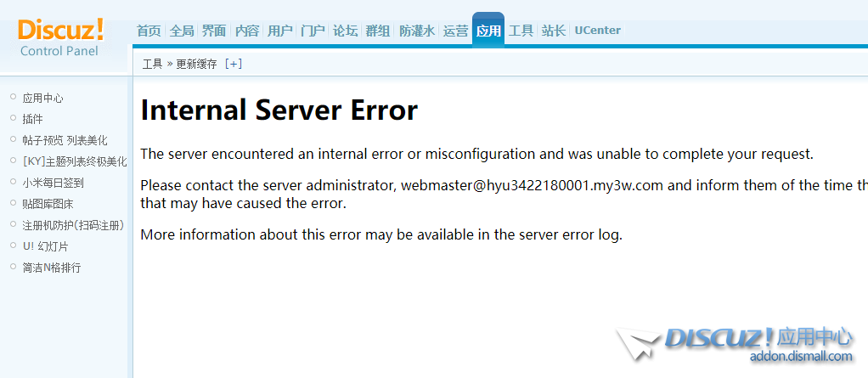Image resolution: width=868 pixels, height=378 pixels.
Task: Switch to the 工具 tab
Action: point(521,31)
